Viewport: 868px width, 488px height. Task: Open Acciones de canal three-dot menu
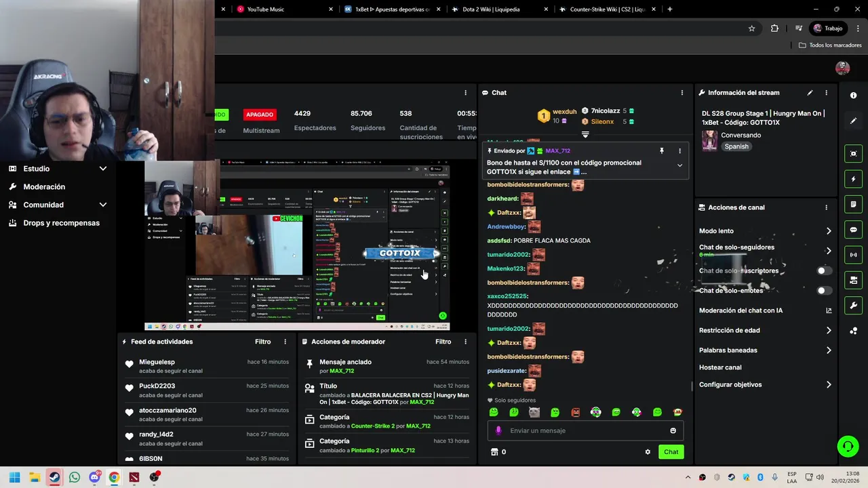pos(826,207)
